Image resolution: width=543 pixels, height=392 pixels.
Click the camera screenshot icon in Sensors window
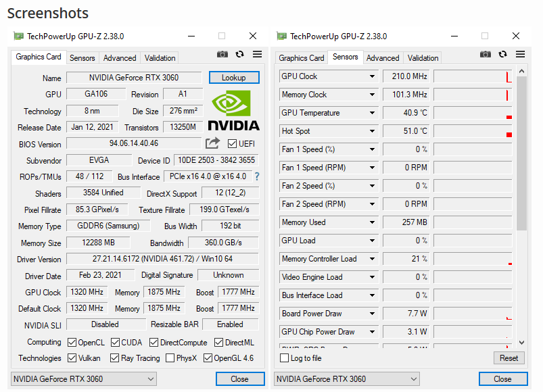pos(485,54)
